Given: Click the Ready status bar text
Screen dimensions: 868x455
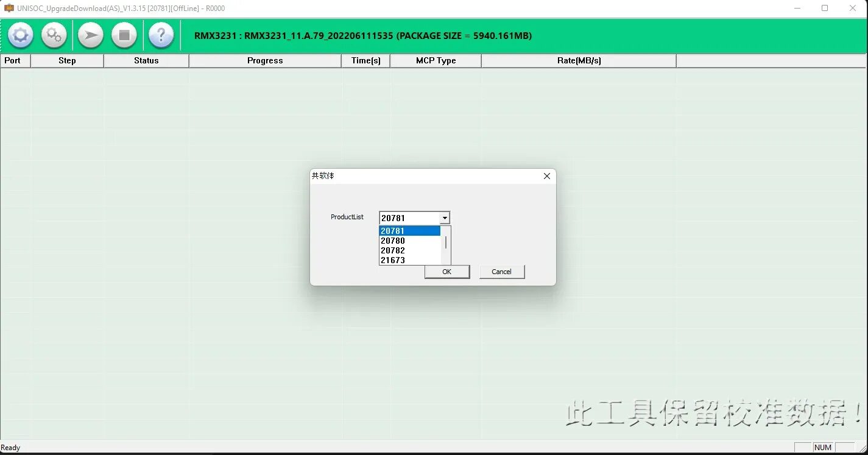Looking at the screenshot, I should (11, 448).
